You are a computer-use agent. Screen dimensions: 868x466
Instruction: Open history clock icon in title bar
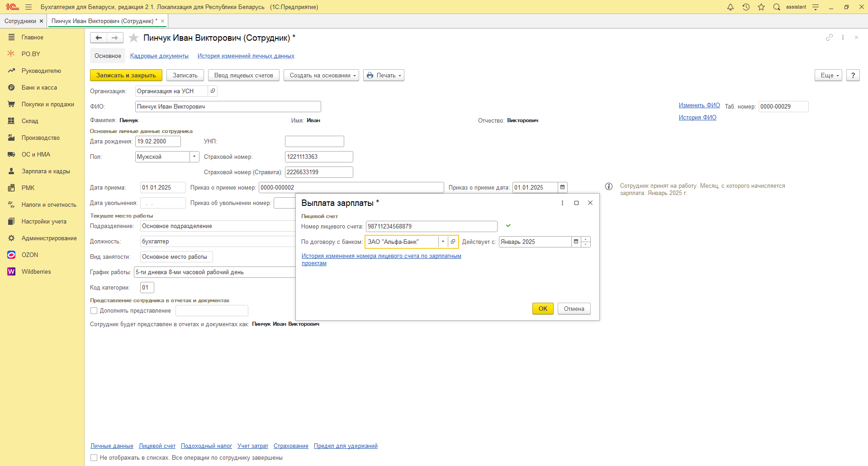point(746,7)
